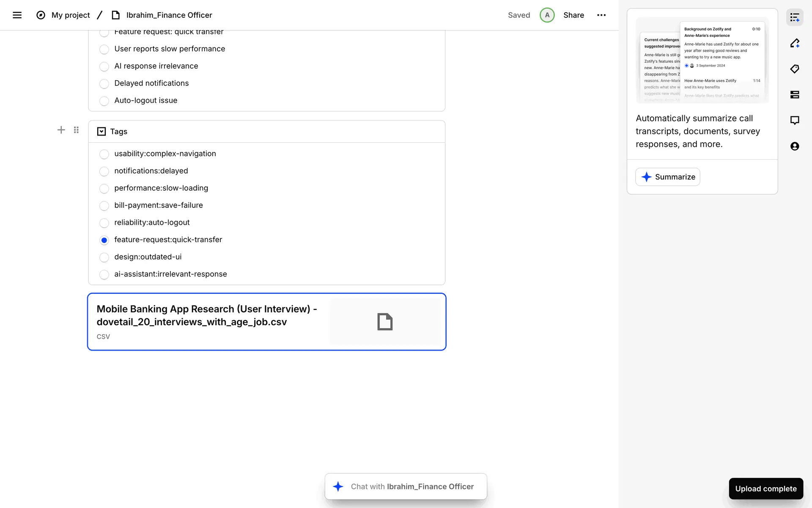Go to My project breadcrumb

click(70, 15)
